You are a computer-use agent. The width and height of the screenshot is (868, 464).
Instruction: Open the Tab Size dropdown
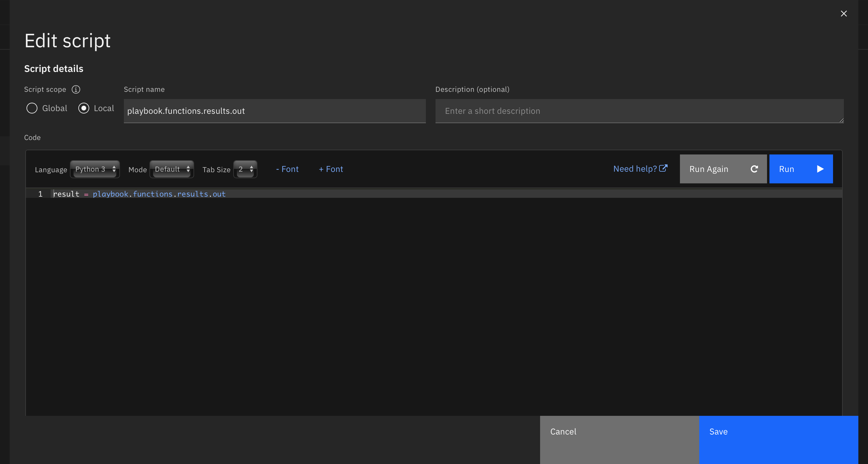tap(245, 169)
